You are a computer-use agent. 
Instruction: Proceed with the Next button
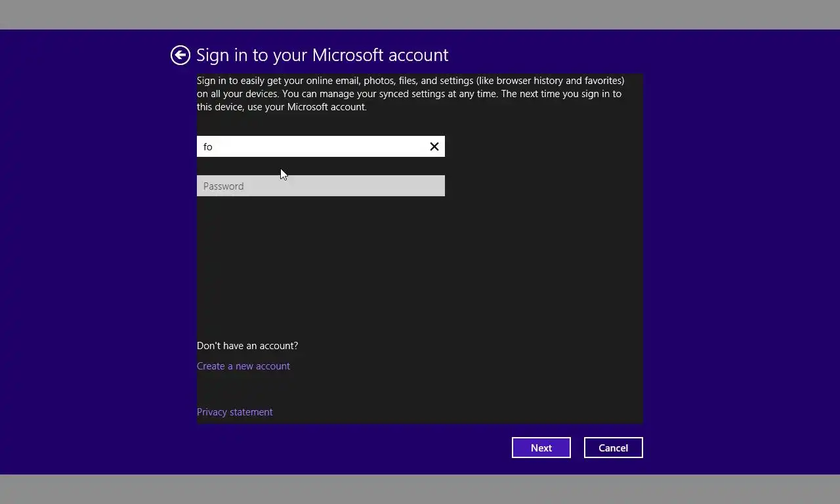pyautogui.click(x=541, y=448)
